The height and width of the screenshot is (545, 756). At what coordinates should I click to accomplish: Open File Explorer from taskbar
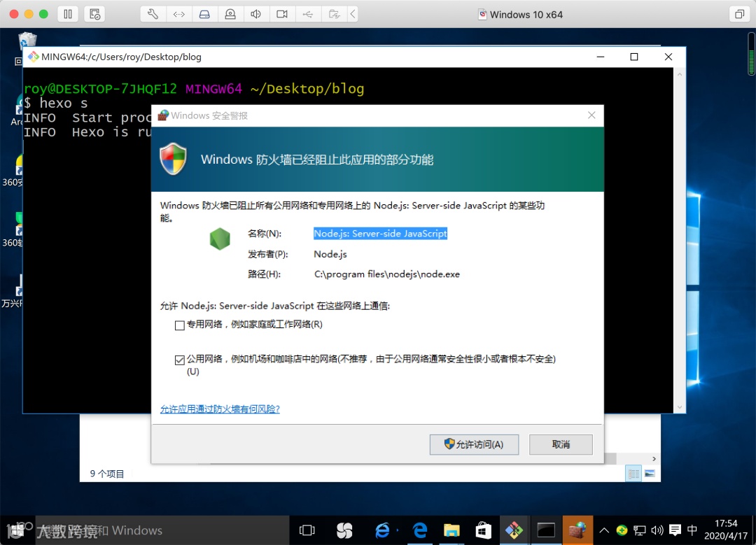click(451, 530)
